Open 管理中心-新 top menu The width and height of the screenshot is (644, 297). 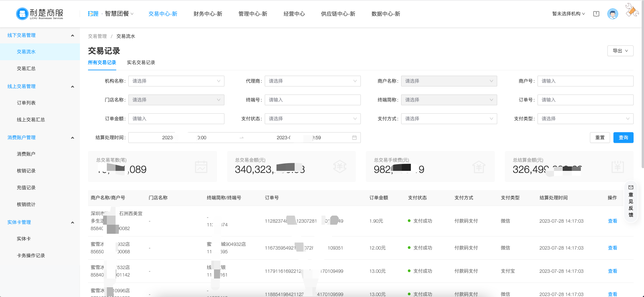(253, 14)
